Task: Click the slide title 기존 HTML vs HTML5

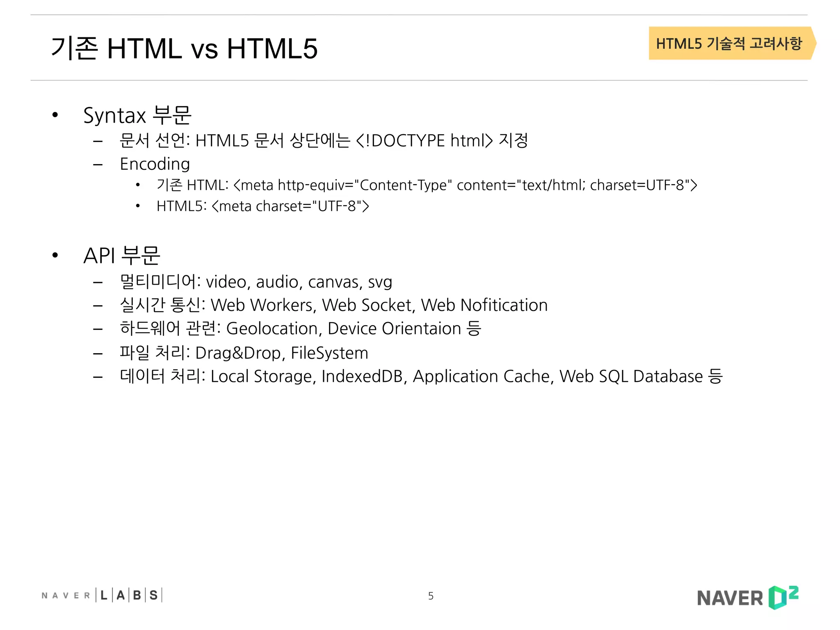Action: 184,48
